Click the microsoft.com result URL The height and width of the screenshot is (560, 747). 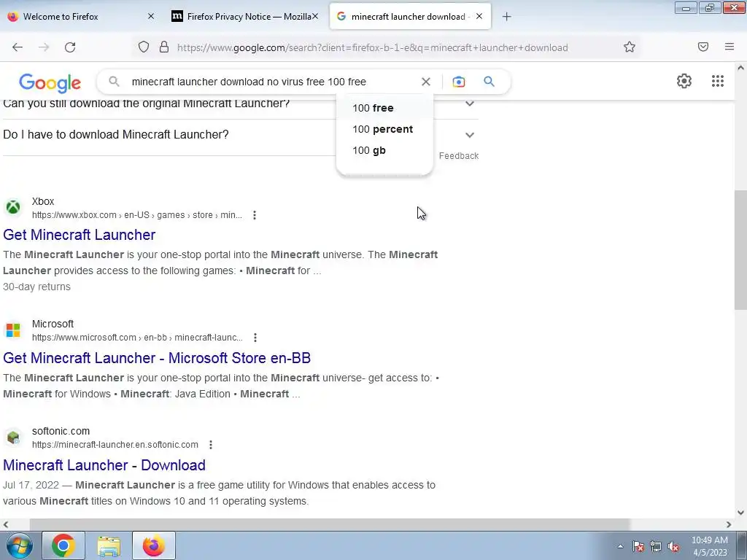[137, 338]
